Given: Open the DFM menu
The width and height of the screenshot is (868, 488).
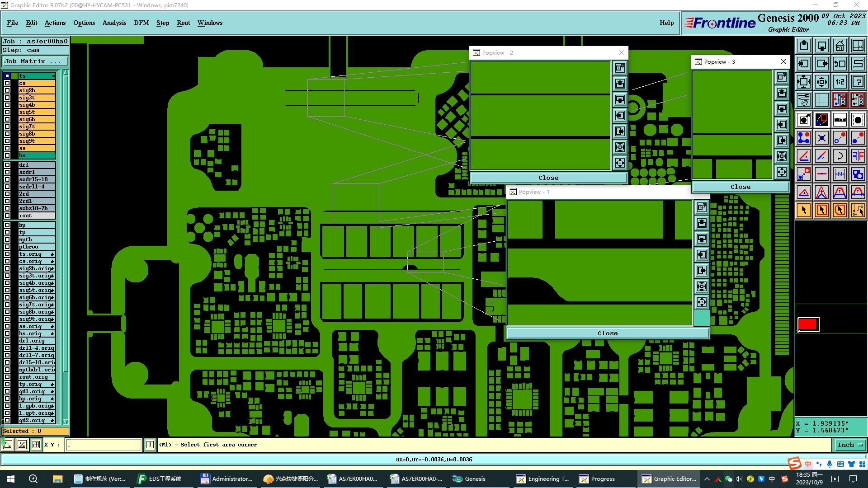Looking at the screenshot, I should pos(141,23).
